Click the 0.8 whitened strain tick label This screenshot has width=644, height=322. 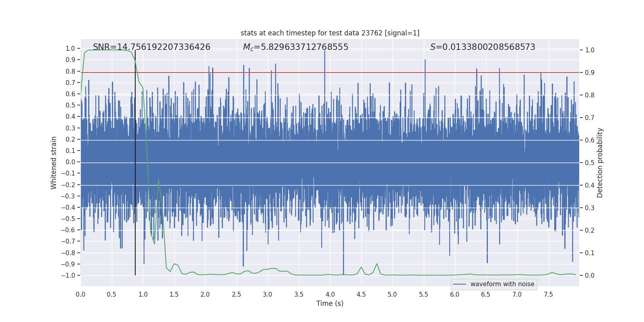[x=70, y=71]
